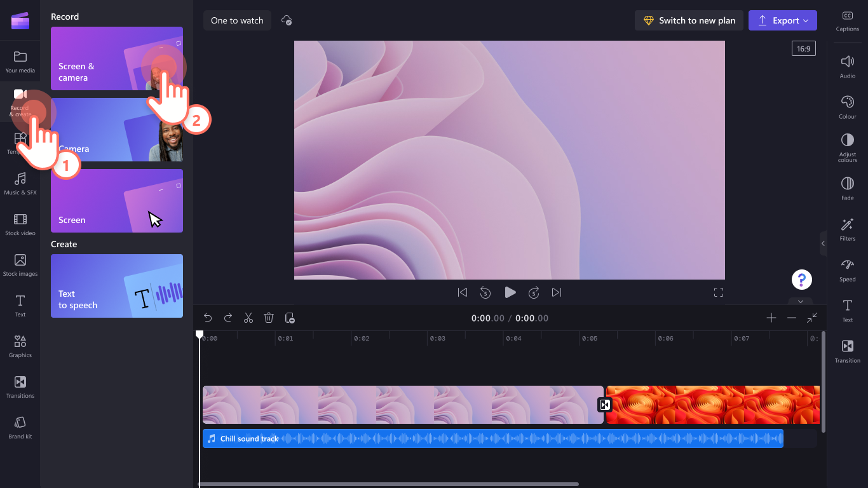The height and width of the screenshot is (488, 868).
Task: Switch to the Your media tab
Action: (x=20, y=60)
